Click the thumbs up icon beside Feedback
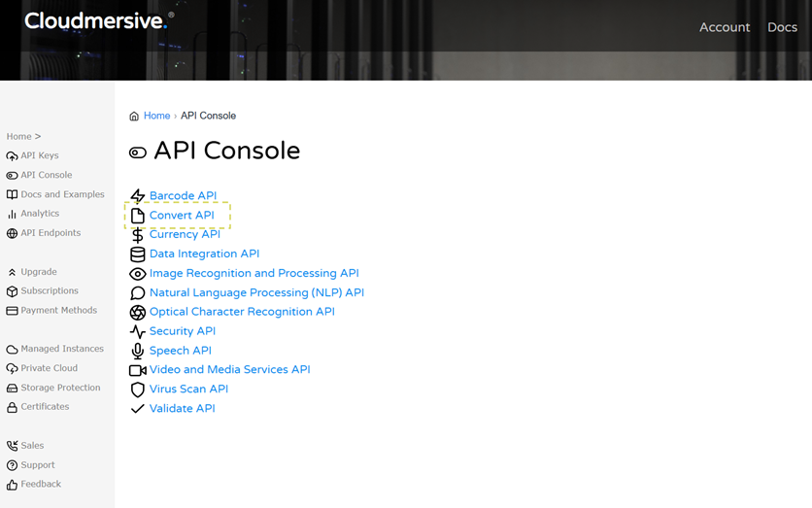 [12, 485]
